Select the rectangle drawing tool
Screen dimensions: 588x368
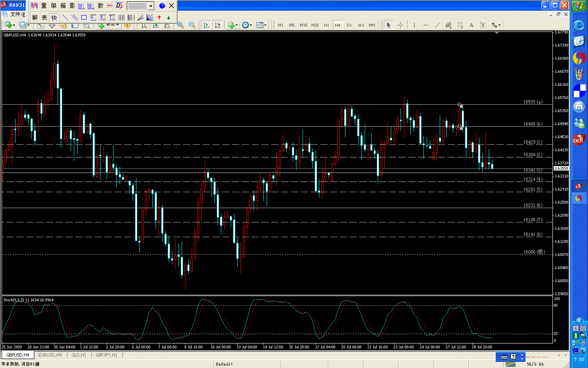[84, 18]
